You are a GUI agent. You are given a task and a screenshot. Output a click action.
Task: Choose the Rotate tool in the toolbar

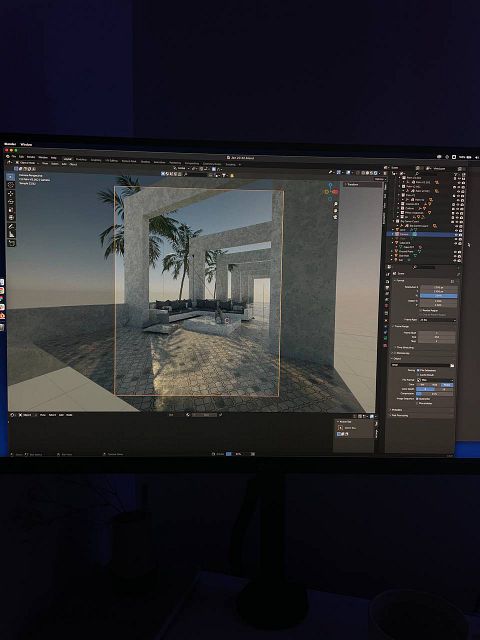pos(11,202)
